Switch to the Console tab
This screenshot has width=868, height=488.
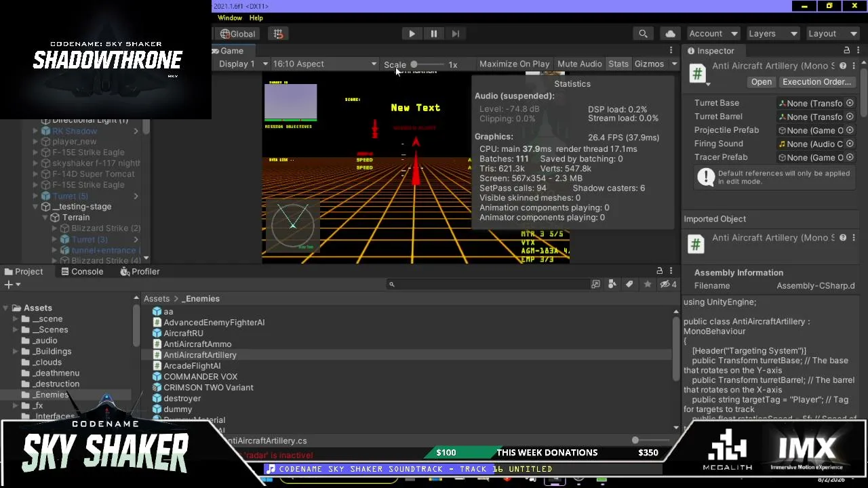tap(82, 272)
